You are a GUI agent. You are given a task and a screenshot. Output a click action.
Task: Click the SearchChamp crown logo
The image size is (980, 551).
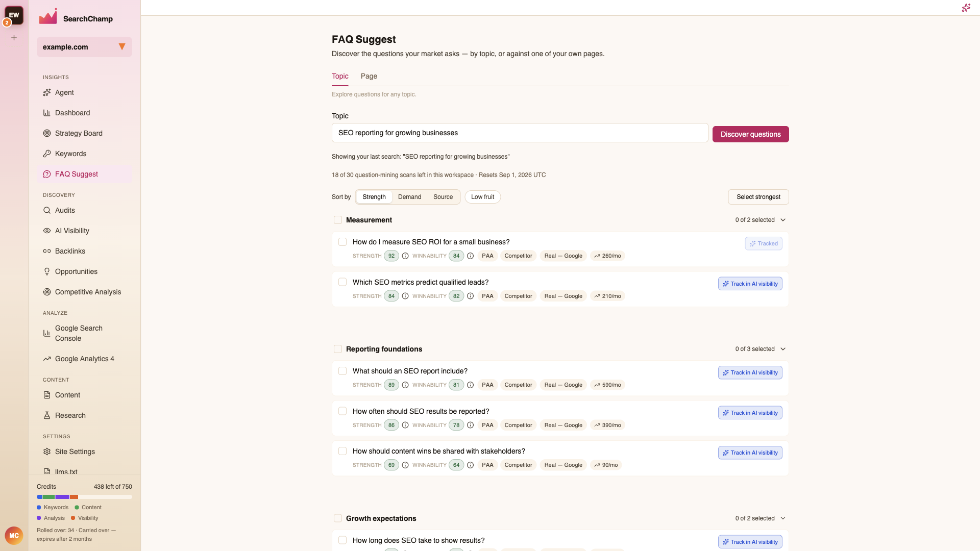48,17
